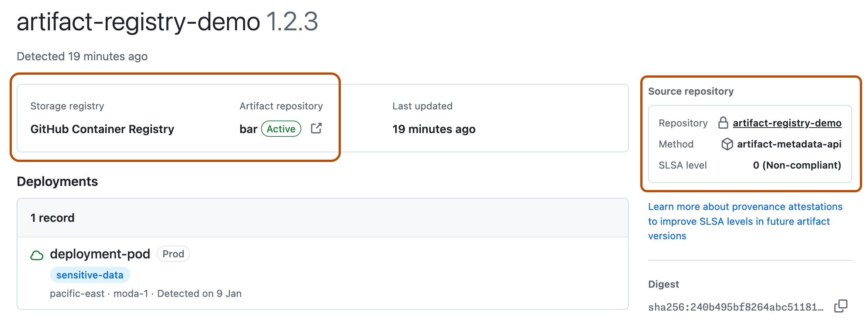Click the 0 (Non-compliant) SLSA level value
The image size is (868, 332).
tap(797, 165)
